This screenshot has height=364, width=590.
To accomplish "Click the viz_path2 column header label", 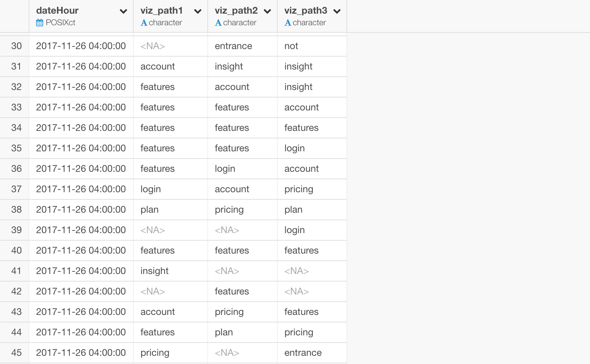I will [x=236, y=11].
